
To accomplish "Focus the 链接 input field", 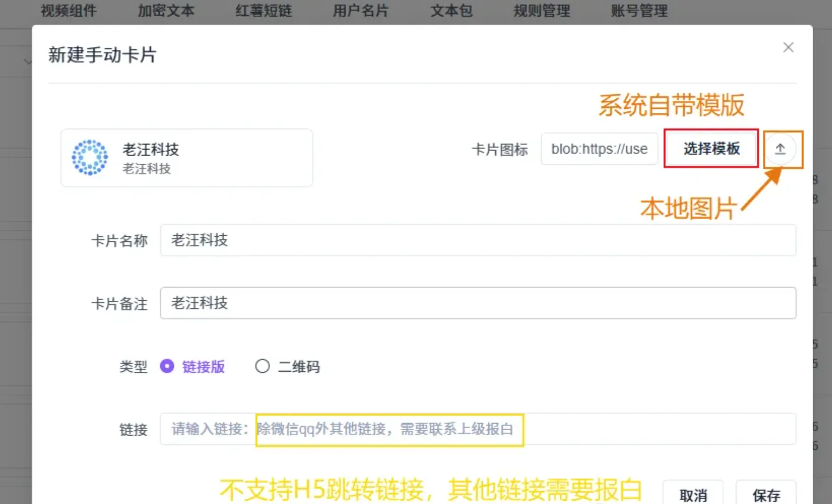I will 478,429.
